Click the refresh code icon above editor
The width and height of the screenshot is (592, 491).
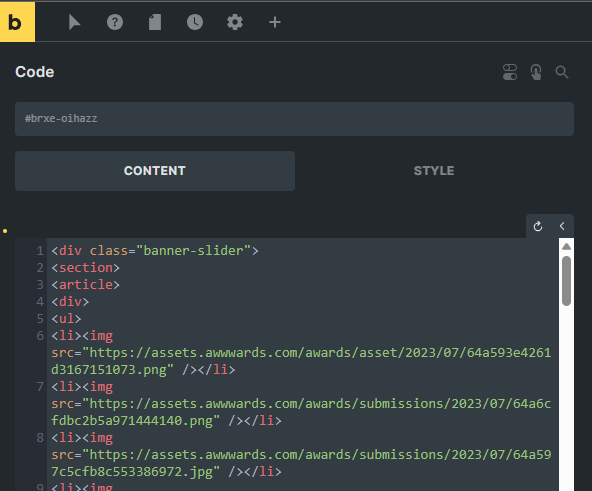(538, 226)
